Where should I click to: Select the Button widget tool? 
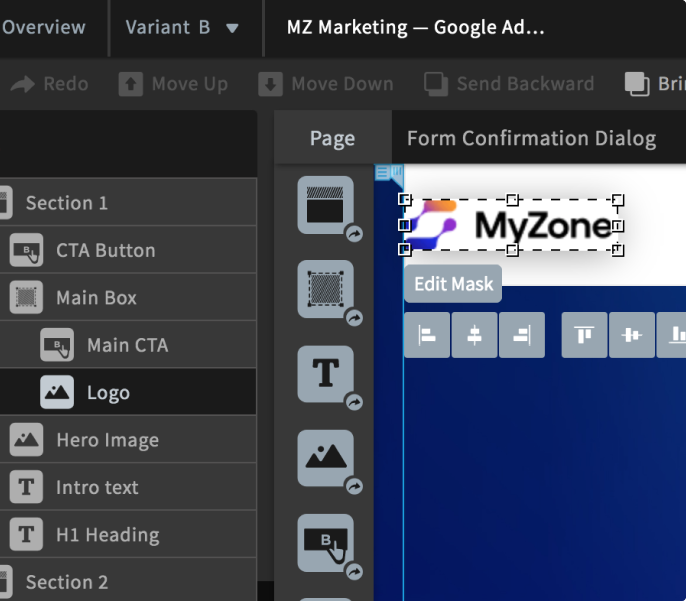click(x=325, y=543)
